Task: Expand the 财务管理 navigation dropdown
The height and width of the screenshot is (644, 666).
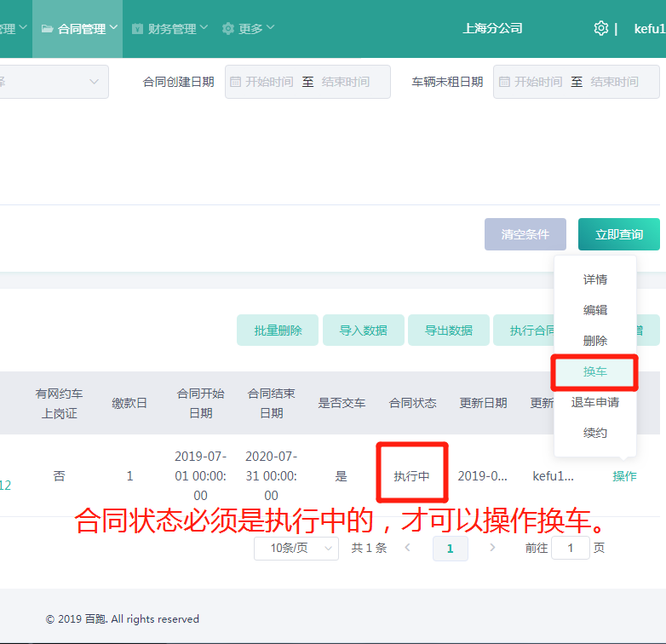Action: point(177,29)
